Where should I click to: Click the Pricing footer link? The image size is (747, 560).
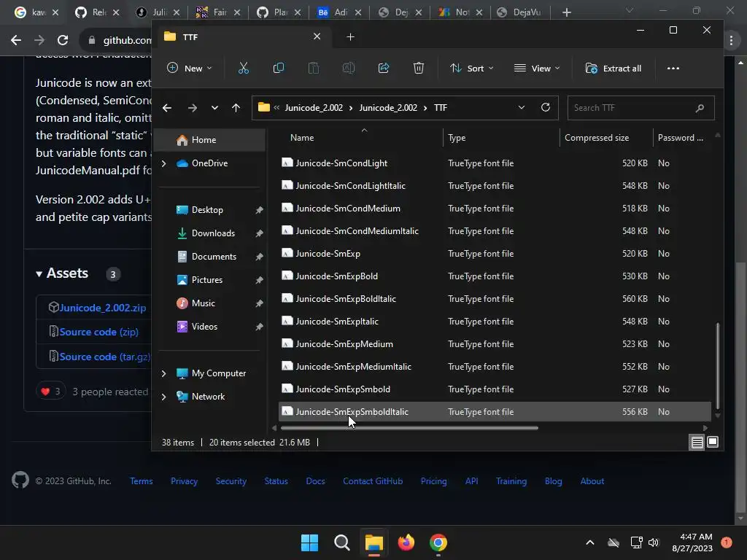pos(433,481)
